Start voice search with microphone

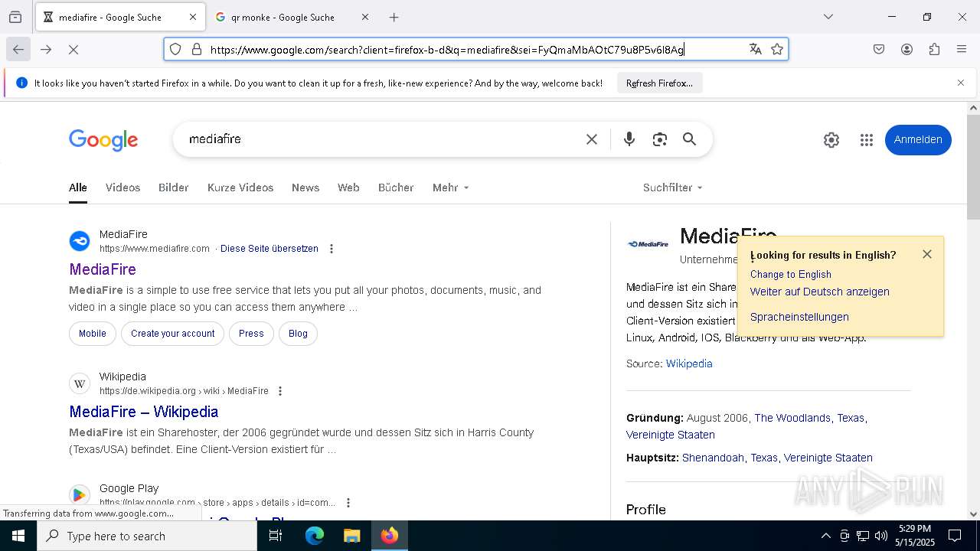(629, 139)
